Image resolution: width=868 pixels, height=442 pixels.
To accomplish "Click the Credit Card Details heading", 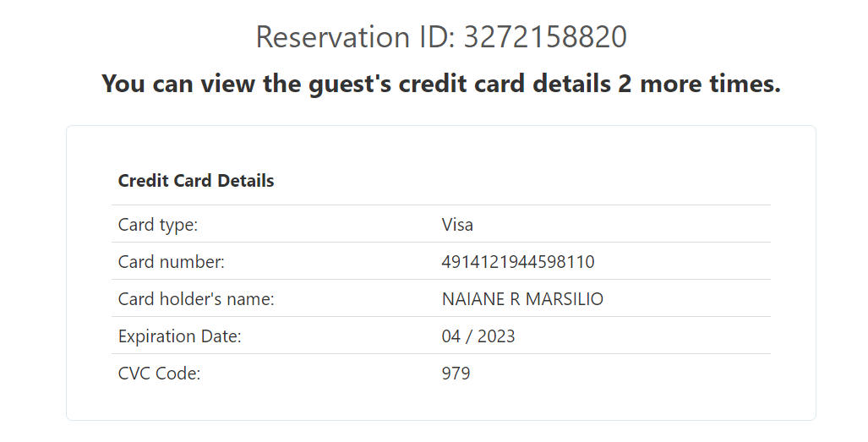I will point(196,181).
